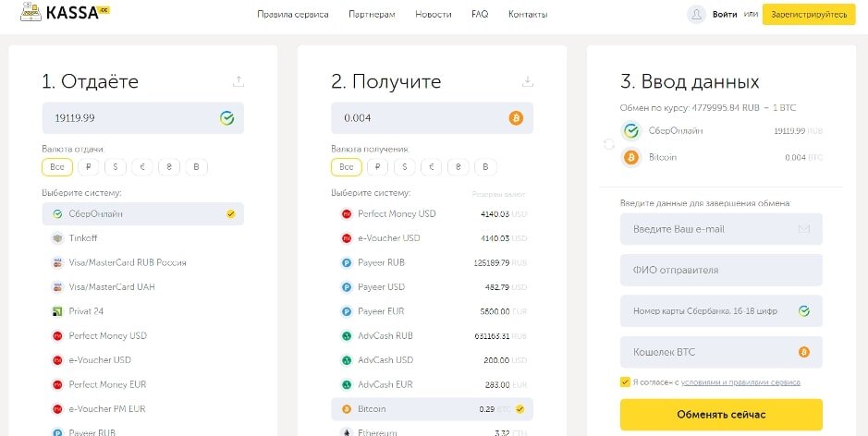This screenshot has width=868, height=436.
Task: Click the Зарегистрируйтесь button
Action: (809, 15)
